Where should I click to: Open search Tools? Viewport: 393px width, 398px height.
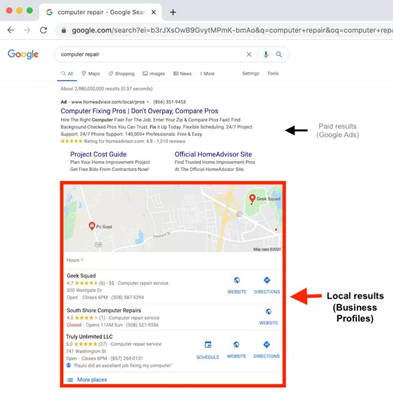coord(273,73)
